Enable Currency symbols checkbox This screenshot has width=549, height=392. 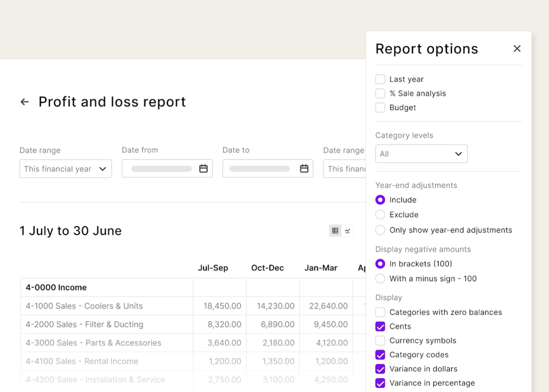[380, 341]
